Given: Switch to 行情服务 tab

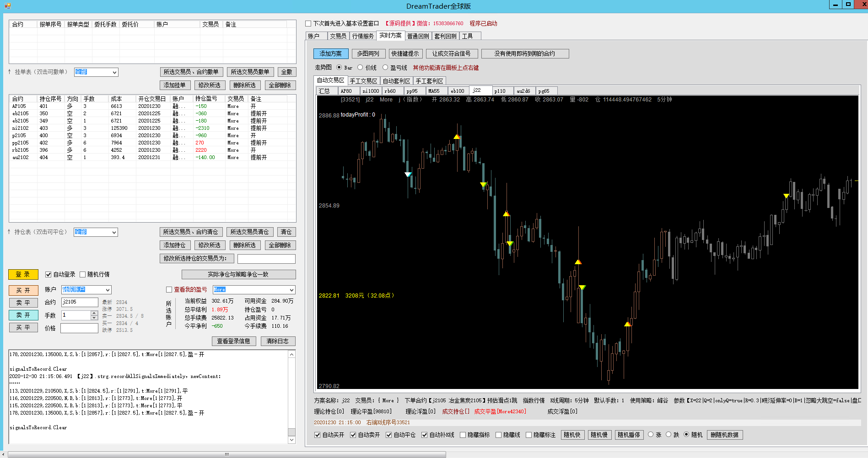Looking at the screenshot, I should 363,36.
